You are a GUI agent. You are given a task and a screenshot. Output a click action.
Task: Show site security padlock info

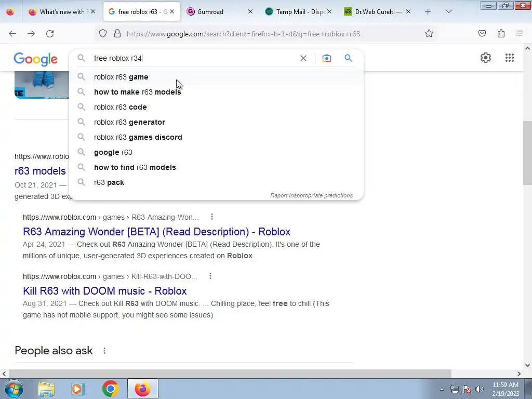(117, 34)
